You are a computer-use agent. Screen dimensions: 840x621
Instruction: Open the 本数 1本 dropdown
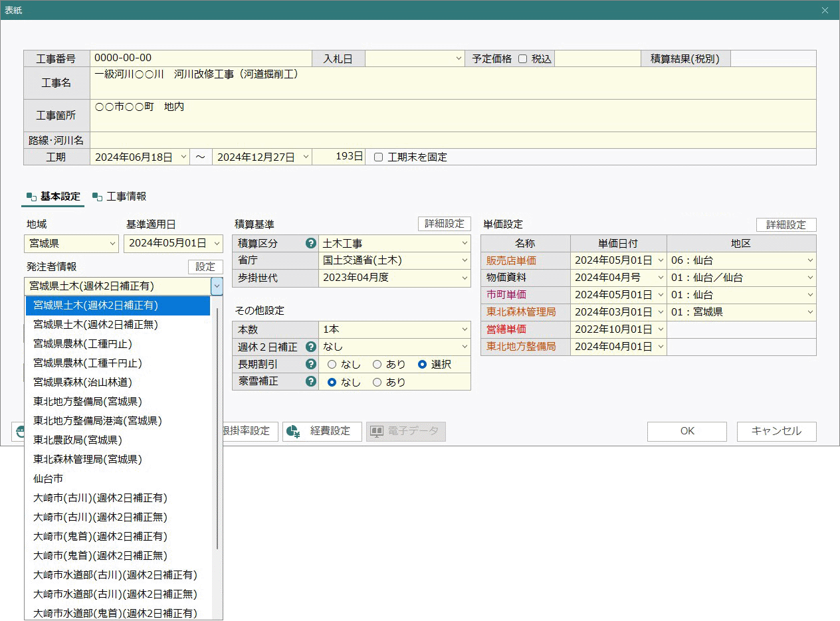(x=465, y=329)
